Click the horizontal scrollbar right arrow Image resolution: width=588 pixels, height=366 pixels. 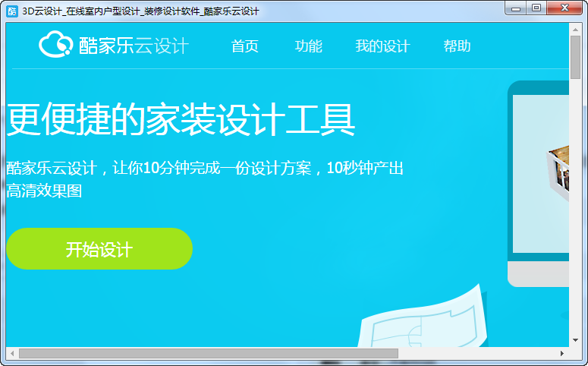pyautogui.click(x=561, y=353)
